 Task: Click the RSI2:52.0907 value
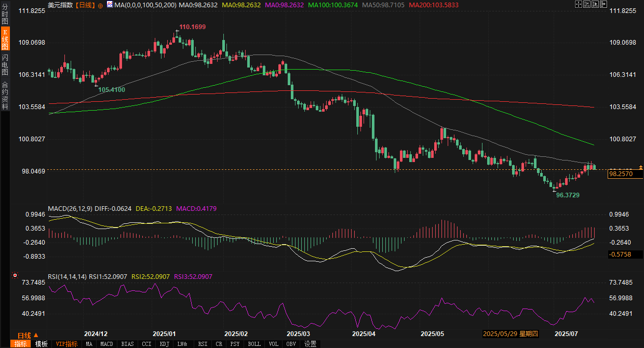click(151, 277)
